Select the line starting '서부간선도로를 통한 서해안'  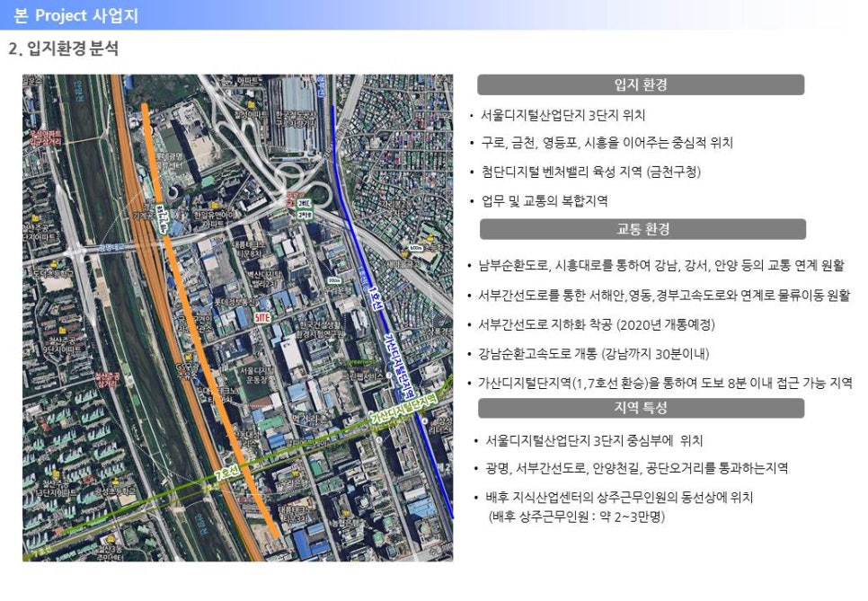[x=664, y=296]
